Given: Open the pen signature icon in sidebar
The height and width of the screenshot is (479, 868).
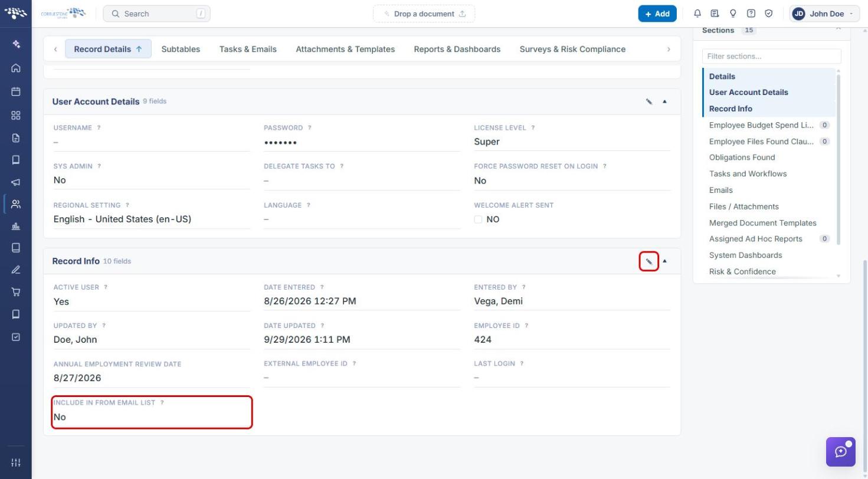Looking at the screenshot, I should point(16,270).
